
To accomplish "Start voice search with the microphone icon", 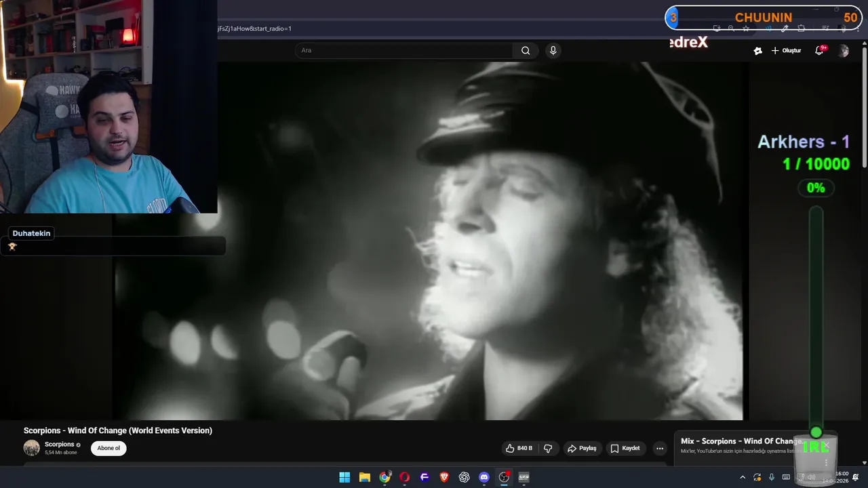I will pyautogui.click(x=553, y=50).
